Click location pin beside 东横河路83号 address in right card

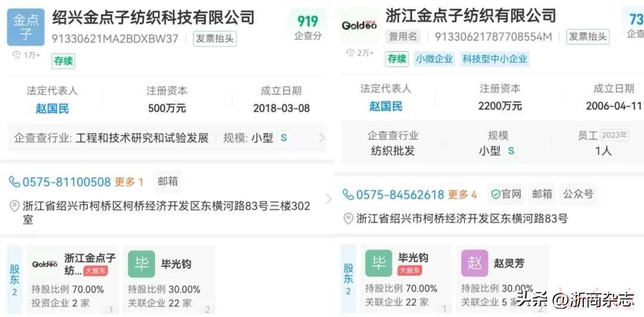pos(348,218)
